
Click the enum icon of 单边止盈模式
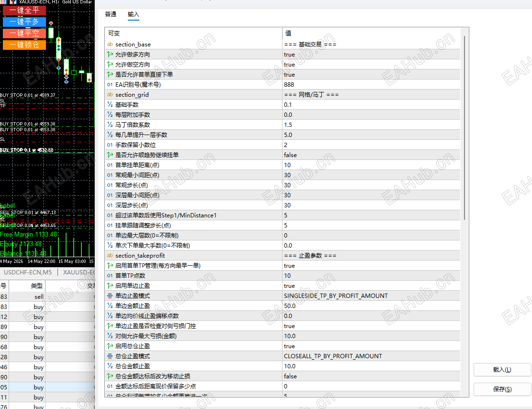(110, 295)
